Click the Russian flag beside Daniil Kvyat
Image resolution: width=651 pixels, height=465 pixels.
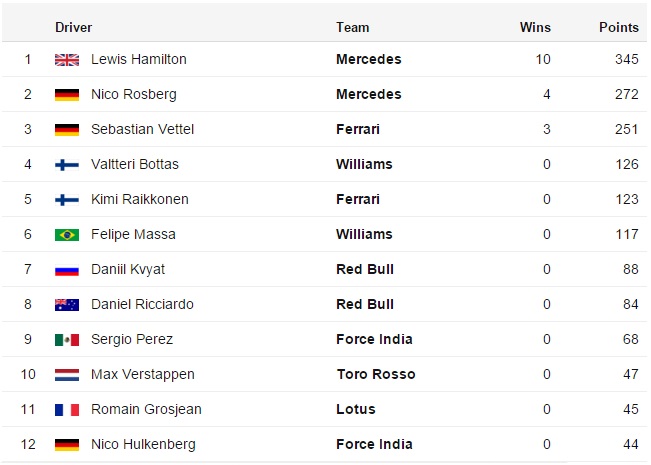67,270
